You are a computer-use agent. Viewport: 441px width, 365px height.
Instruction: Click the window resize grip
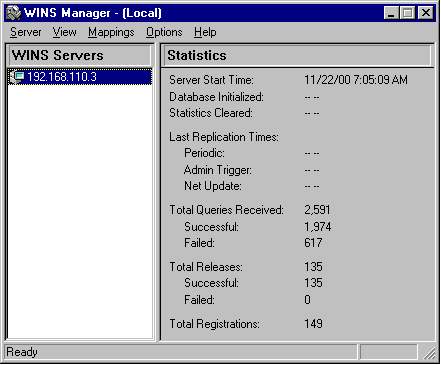(430, 353)
